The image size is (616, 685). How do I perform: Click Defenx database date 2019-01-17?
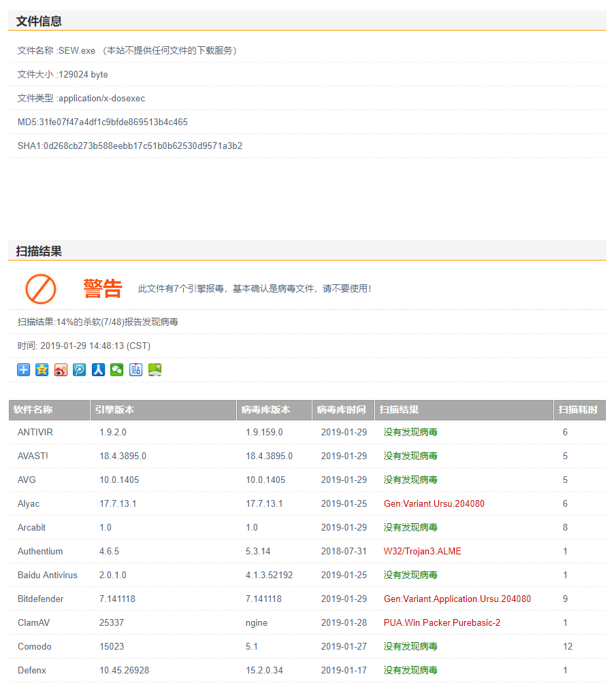[x=344, y=670]
